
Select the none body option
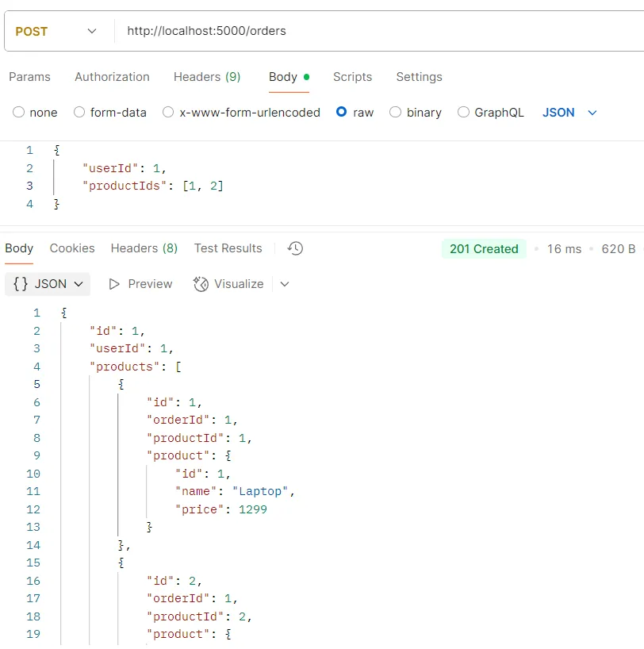[x=35, y=112]
